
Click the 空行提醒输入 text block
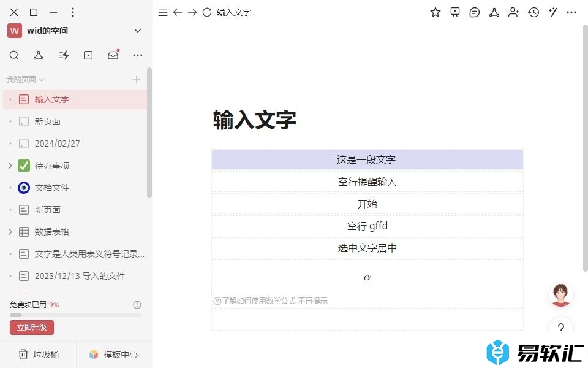367,182
